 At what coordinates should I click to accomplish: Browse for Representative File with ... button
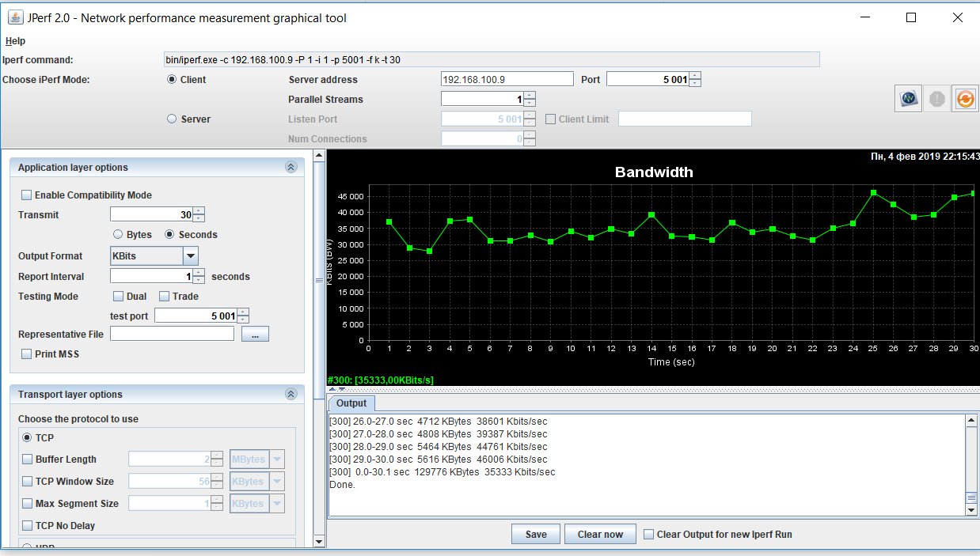(x=256, y=335)
